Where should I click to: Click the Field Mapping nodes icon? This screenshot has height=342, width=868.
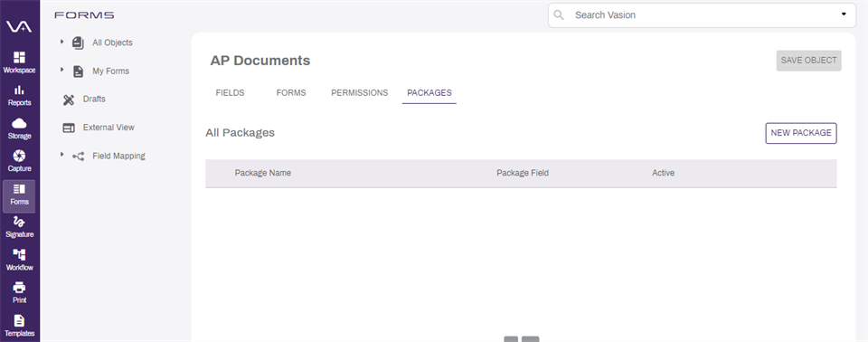tap(78, 157)
